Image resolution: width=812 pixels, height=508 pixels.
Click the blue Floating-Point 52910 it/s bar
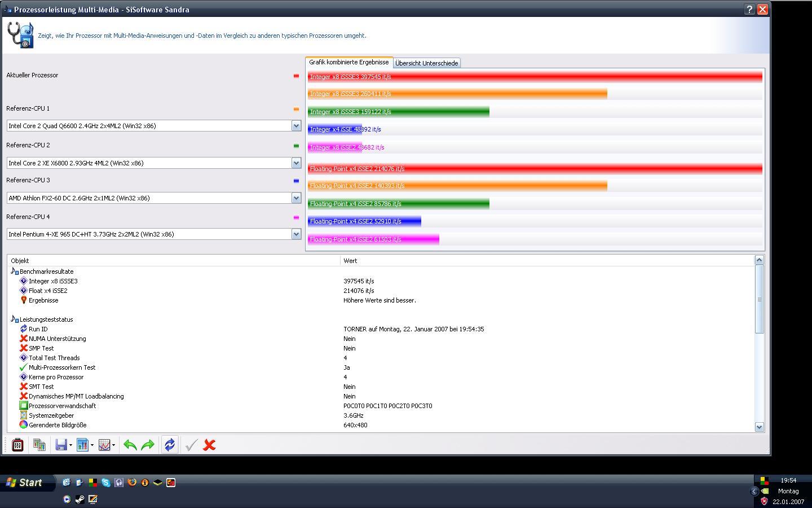tap(364, 221)
